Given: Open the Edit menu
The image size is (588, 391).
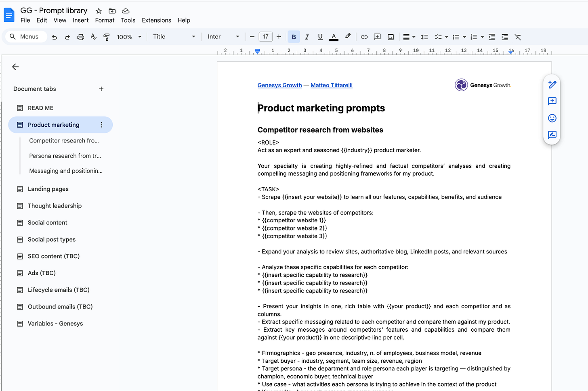Looking at the screenshot, I should 42,20.
